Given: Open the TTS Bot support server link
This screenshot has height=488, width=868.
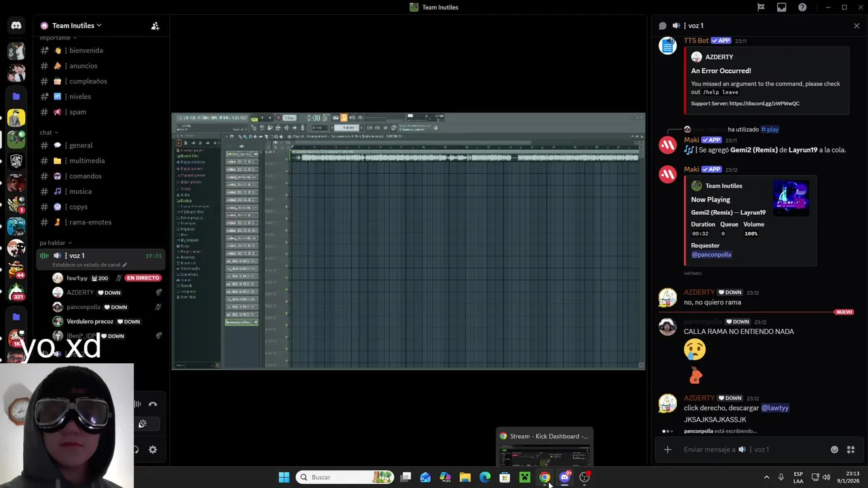Looking at the screenshot, I should tap(764, 104).
